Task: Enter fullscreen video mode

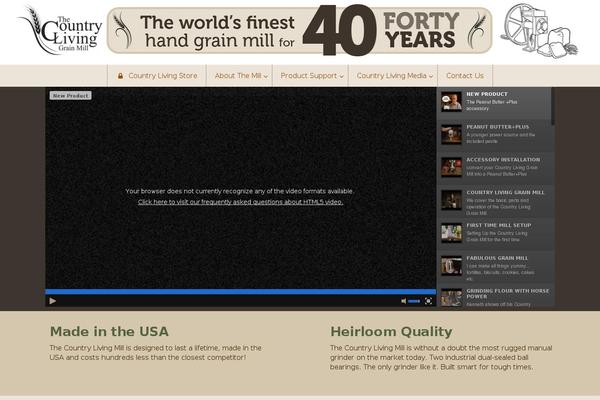Action: click(429, 301)
